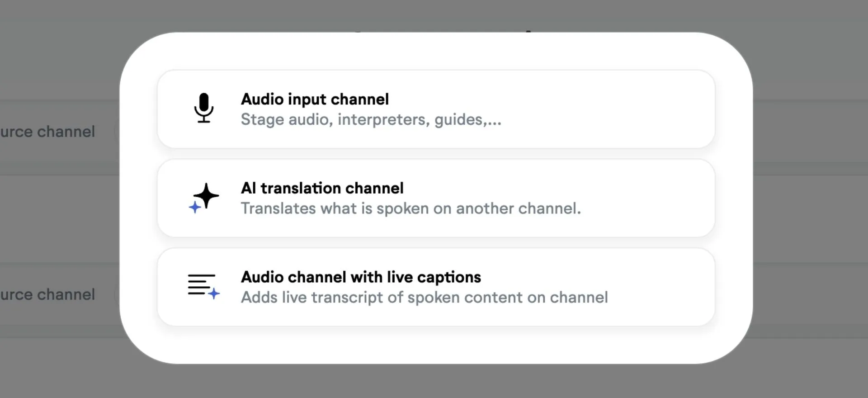Click 'Translates what is spoken on another channel.'
Screen dimensions: 868x398
tap(411, 208)
